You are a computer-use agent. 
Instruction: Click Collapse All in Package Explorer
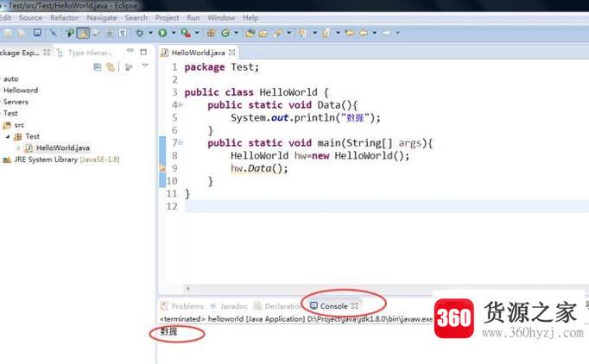pyautogui.click(x=98, y=67)
